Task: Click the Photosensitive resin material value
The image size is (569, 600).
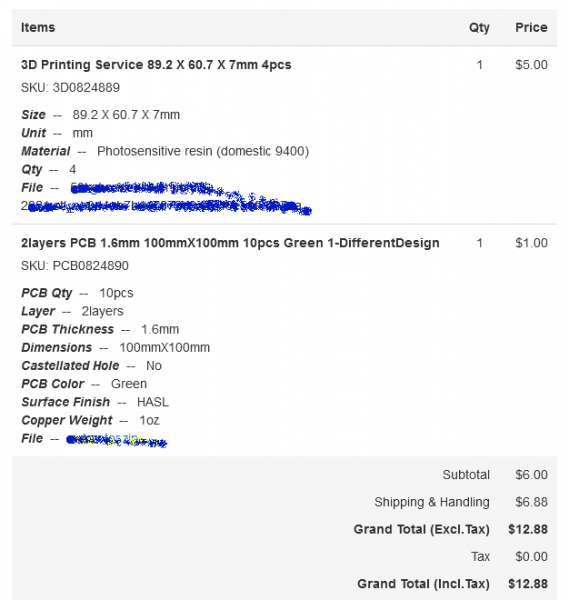Action: [x=203, y=151]
